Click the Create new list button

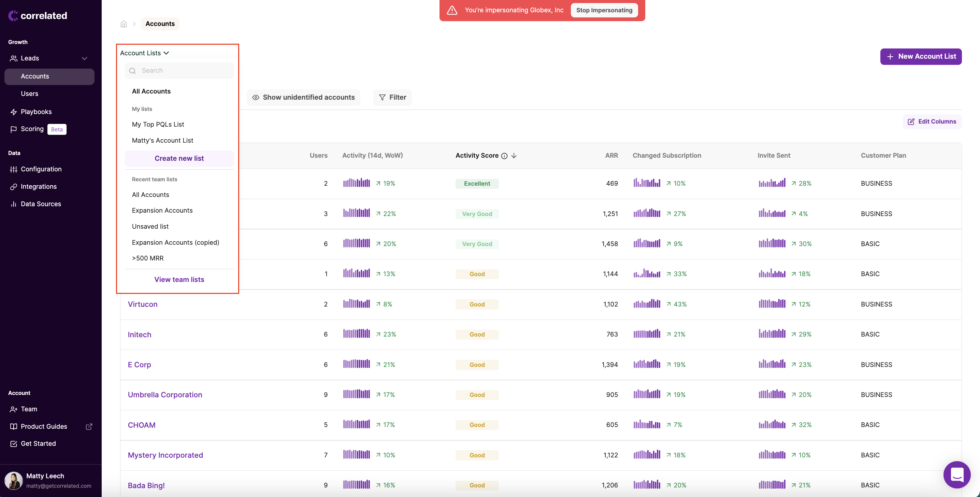click(179, 158)
